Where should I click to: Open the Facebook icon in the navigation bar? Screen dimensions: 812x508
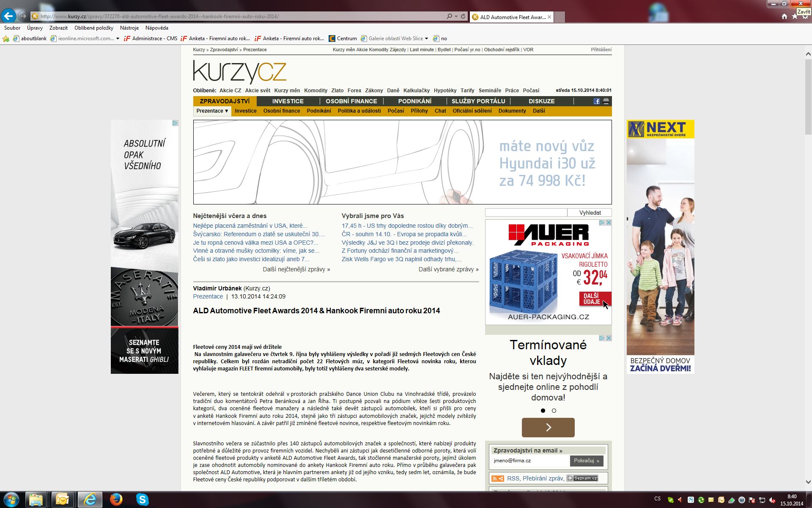597,101
